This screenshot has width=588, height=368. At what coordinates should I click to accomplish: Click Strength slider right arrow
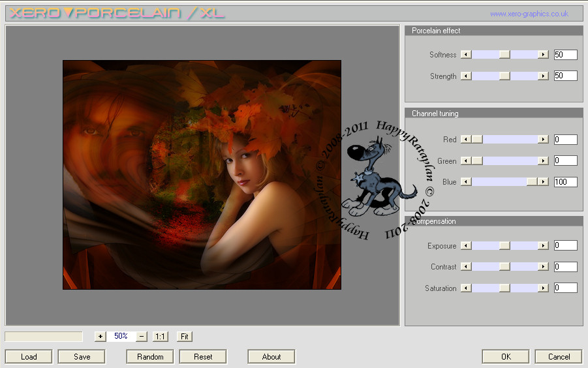pyautogui.click(x=543, y=76)
